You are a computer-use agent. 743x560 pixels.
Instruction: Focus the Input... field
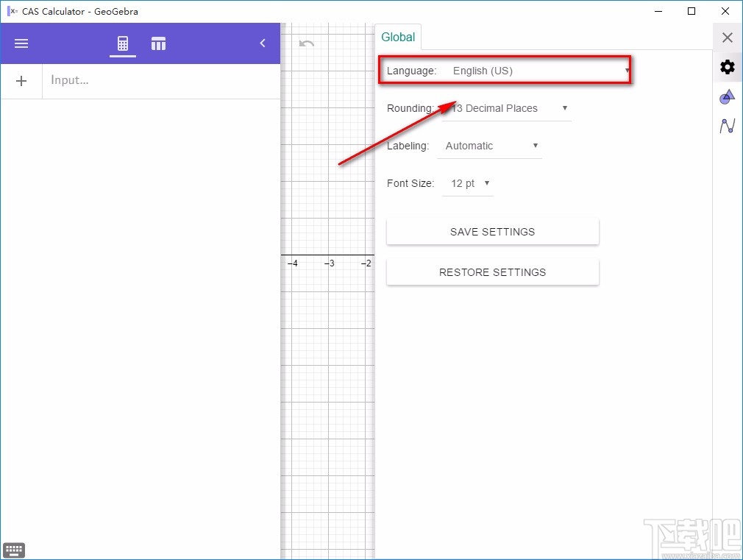click(x=161, y=81)
